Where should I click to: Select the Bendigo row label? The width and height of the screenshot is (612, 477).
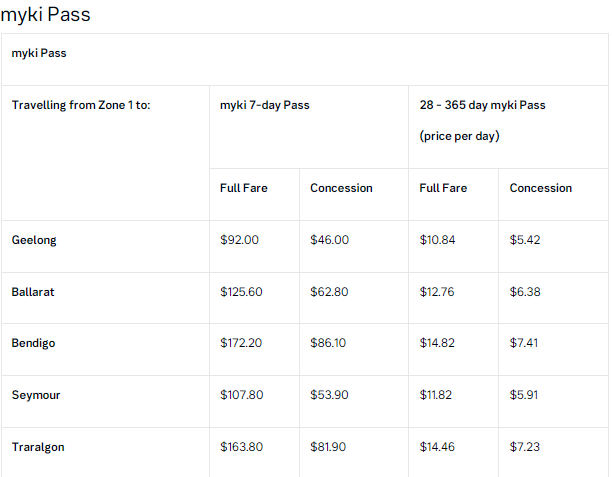(34, 343)
